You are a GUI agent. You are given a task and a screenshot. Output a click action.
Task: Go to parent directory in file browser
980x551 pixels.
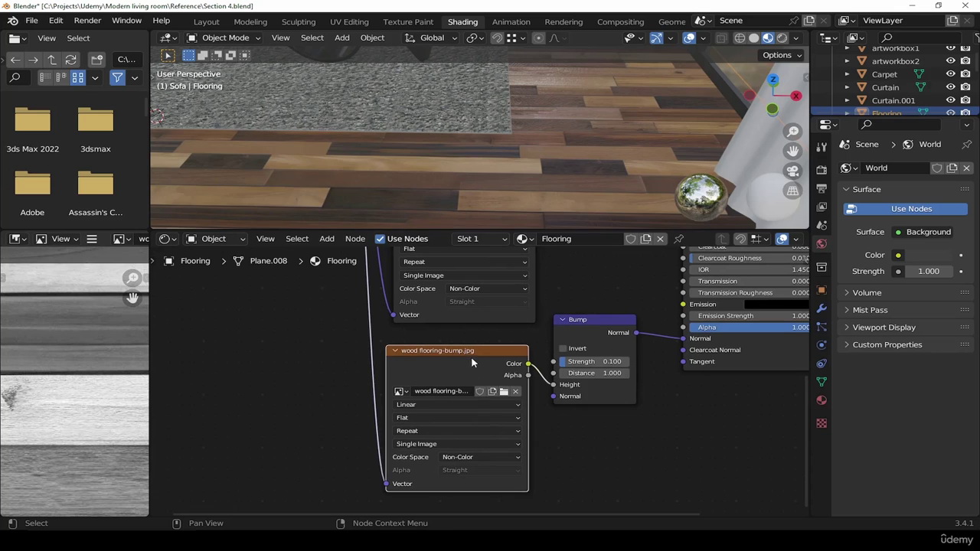click(x=52, y=60)
